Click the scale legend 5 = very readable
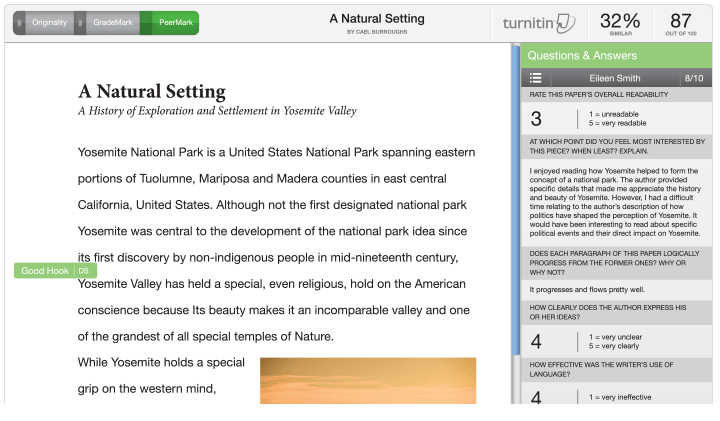The width and height of the screenshot is (720, 421). [617, 123]
